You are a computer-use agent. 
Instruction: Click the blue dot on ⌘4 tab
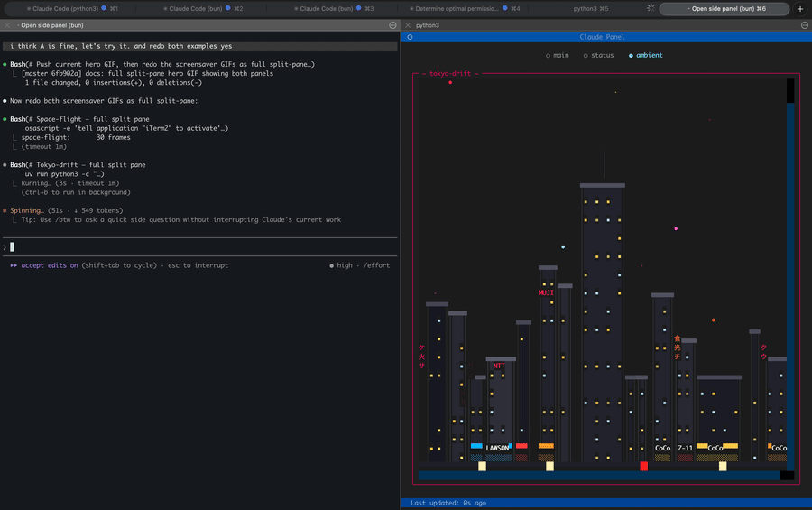[505, 8]
